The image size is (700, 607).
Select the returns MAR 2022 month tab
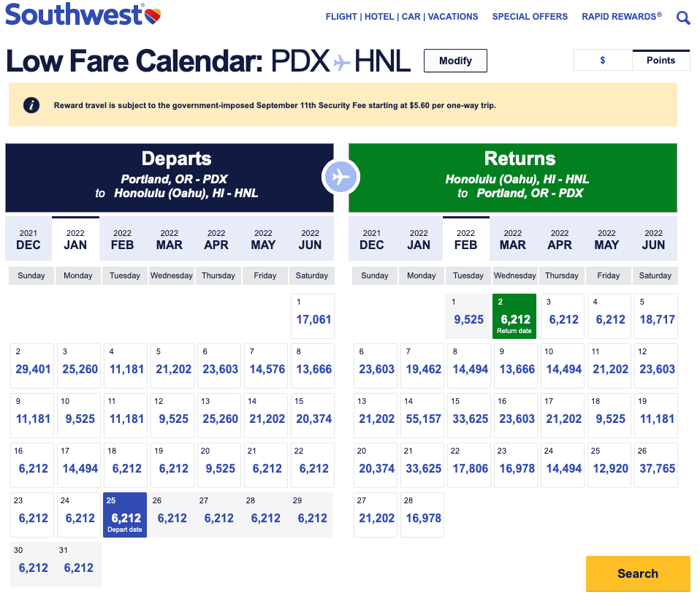tap(512, 239)
